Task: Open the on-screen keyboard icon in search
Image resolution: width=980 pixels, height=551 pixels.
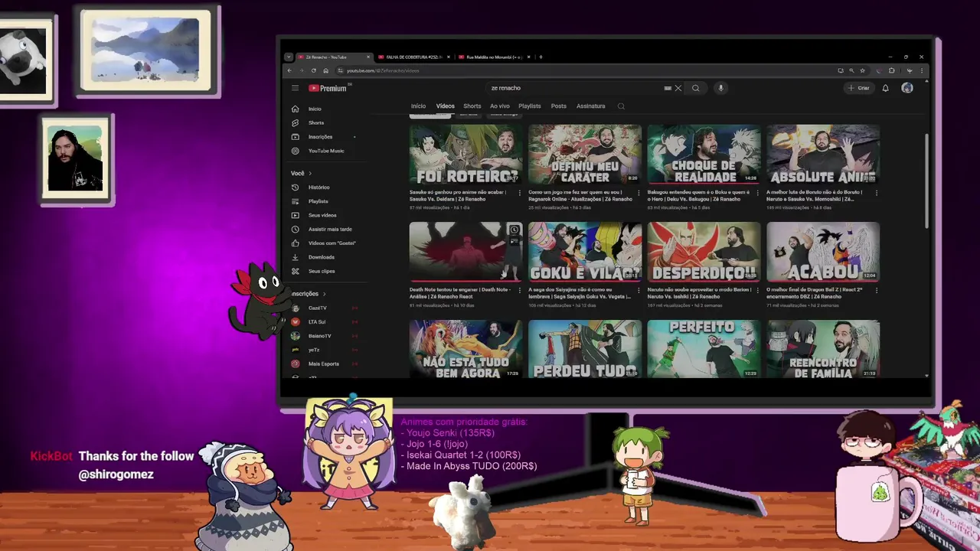Action: (668, 88)
